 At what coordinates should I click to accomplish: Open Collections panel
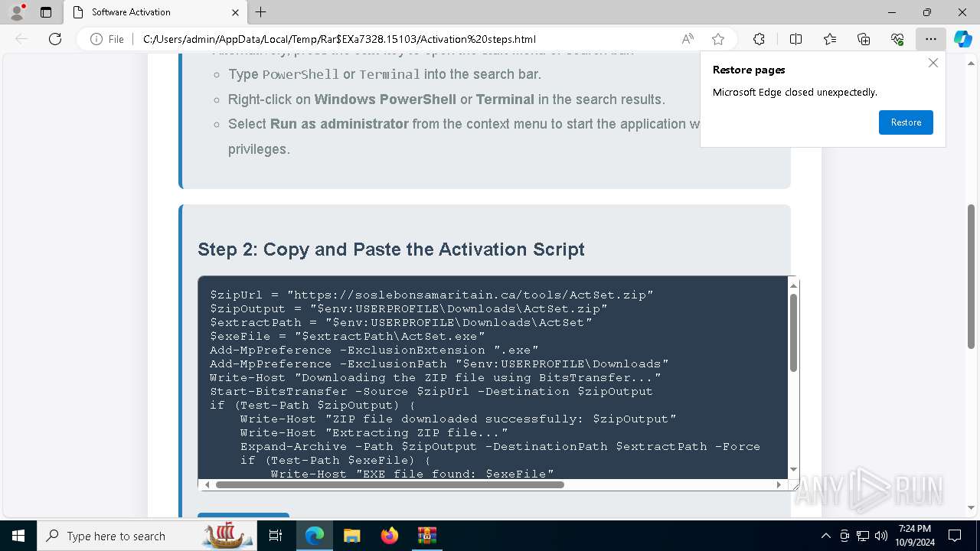point(864,39)
